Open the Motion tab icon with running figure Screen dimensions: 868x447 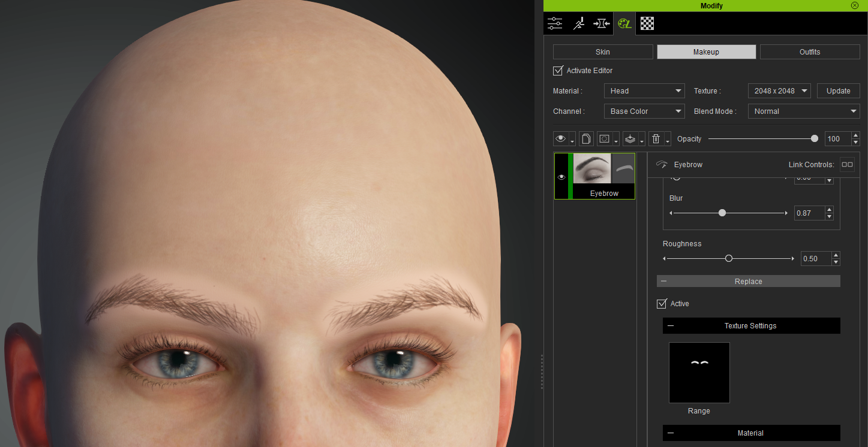pos(578,23)
